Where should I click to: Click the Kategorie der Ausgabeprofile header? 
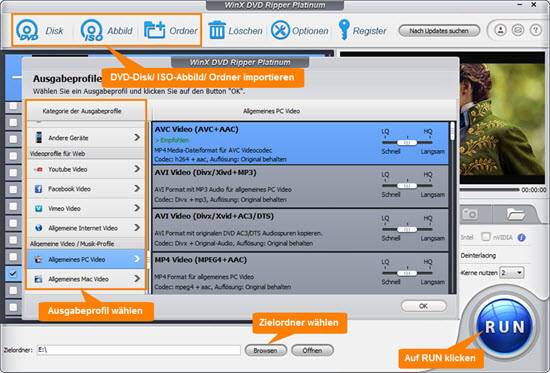(x=82, y=111)
